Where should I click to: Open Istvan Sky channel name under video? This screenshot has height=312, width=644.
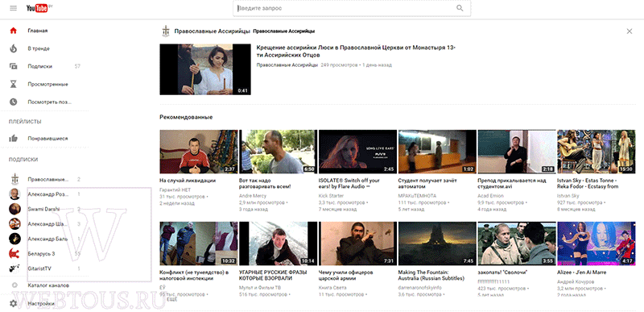tap(568, 196)
